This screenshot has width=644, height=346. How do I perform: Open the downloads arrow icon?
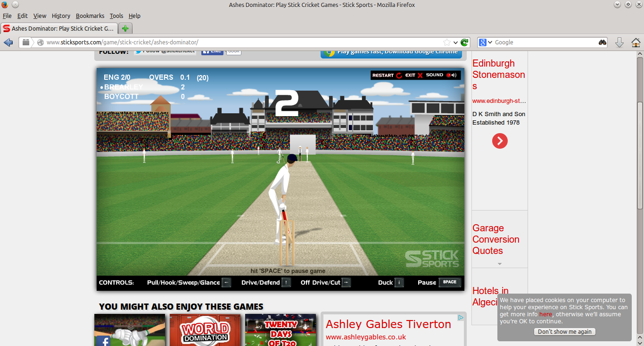point(619,42)
